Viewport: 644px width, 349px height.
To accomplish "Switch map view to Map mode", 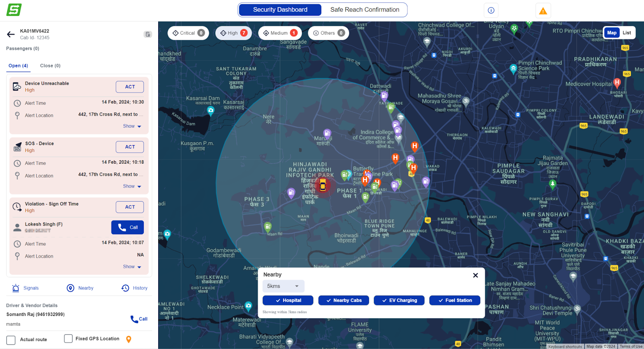I will pos(612,33).
